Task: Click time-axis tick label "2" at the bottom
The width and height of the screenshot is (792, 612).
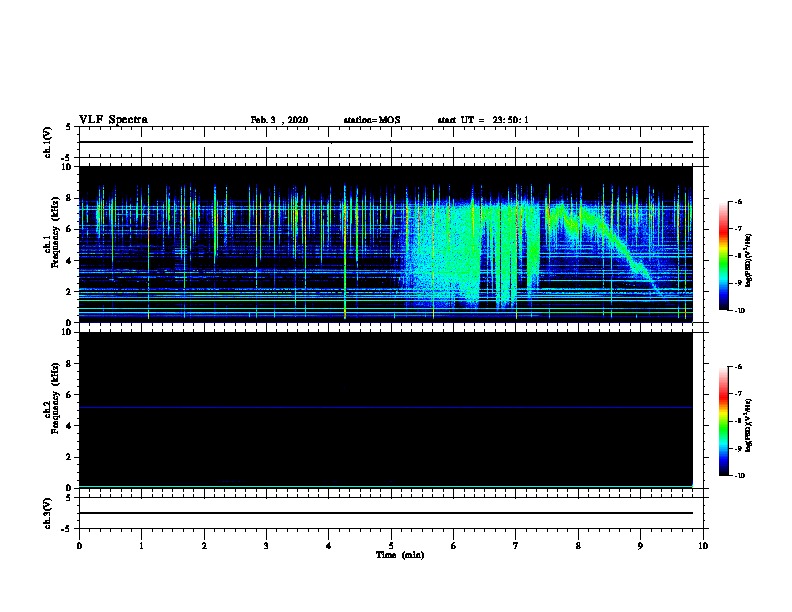Action: coord(204,546)
